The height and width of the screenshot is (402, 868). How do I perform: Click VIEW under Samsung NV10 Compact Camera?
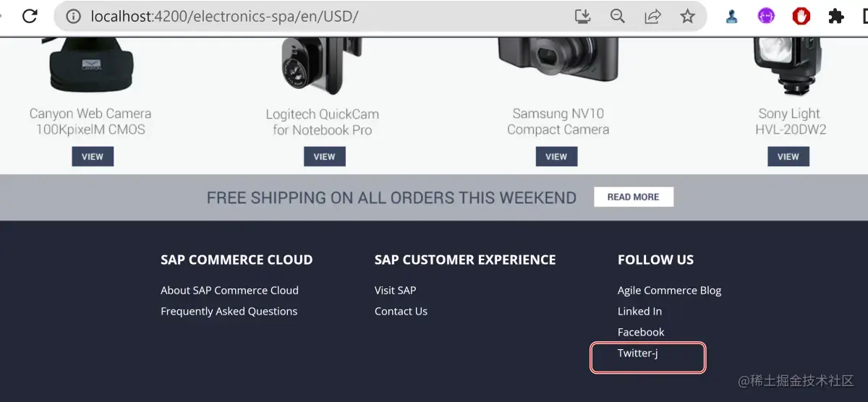(556, 156)
